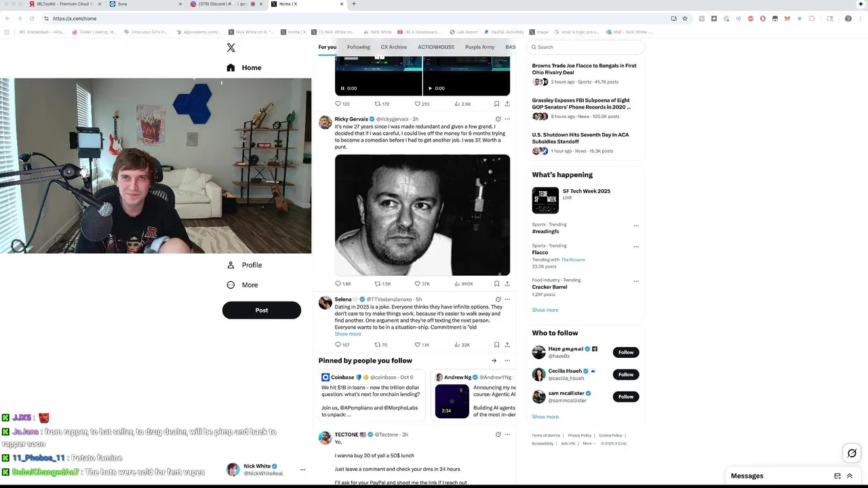Viewport: 868px width, 488px height.
Task: Switch to the Purple Army tab
Action: (480, 47)
